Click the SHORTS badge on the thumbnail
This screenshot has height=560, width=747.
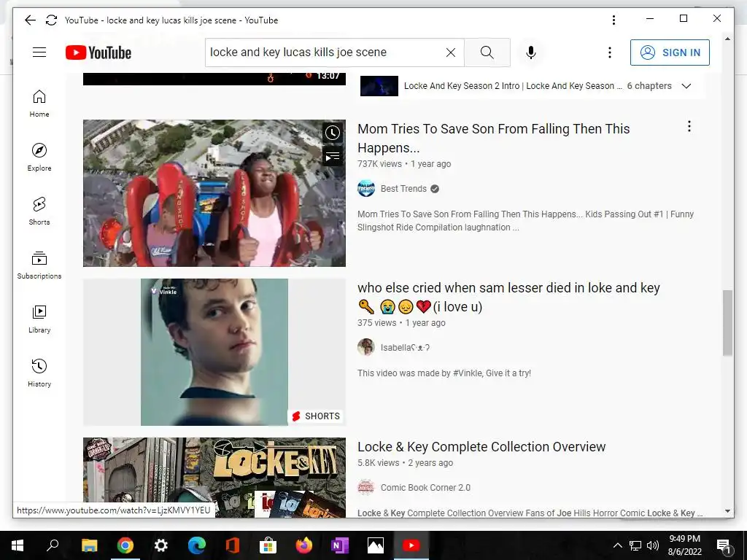316,416
